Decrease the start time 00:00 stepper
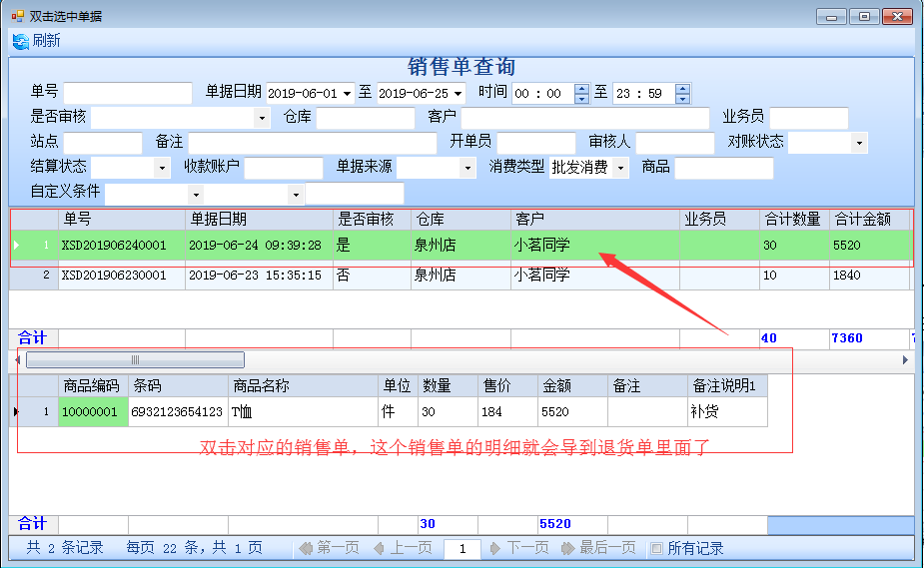This screenshot has height=568, width=924. [x=581, y=98]
